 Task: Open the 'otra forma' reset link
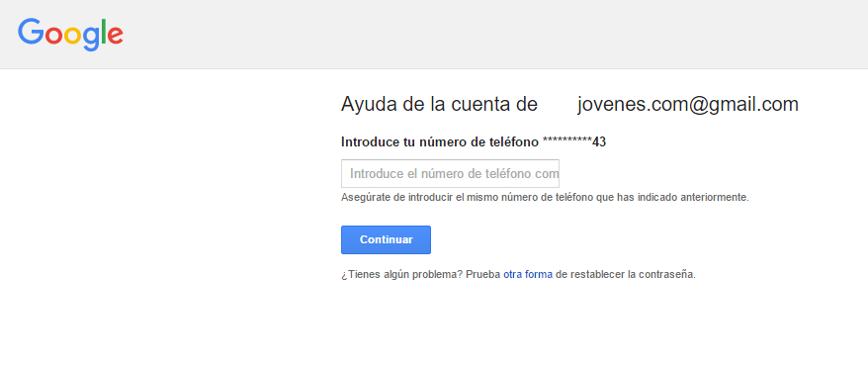[x=528, y=274]
